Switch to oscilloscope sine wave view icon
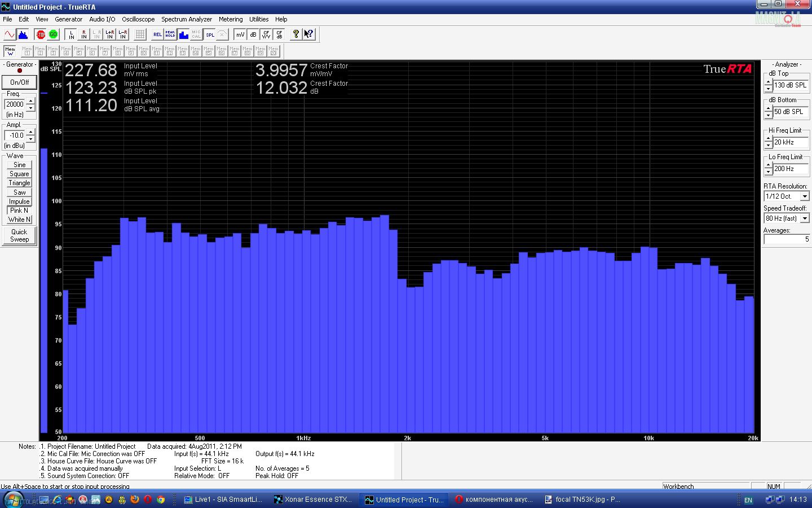Viewport: 812px width, 508px height. [x=10, y=34]
